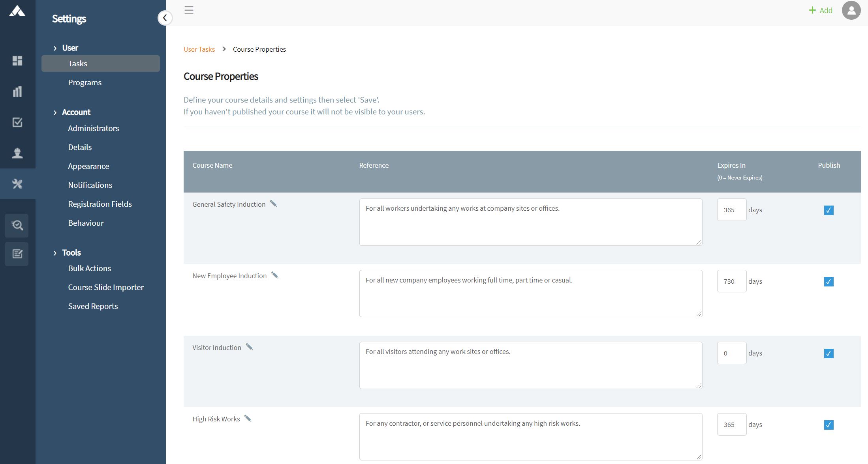
Task: Open the magnifier search icon in left rail
Action: click(x=17, y=225)
